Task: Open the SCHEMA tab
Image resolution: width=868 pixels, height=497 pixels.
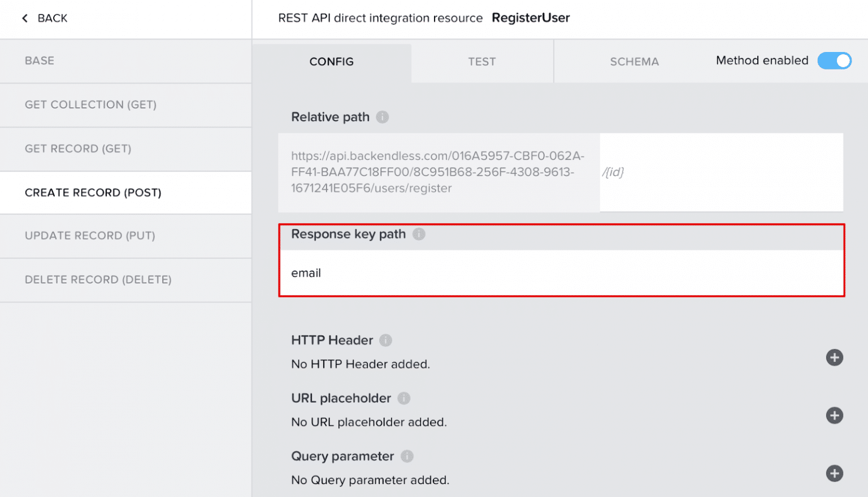Action: point(634,62)
